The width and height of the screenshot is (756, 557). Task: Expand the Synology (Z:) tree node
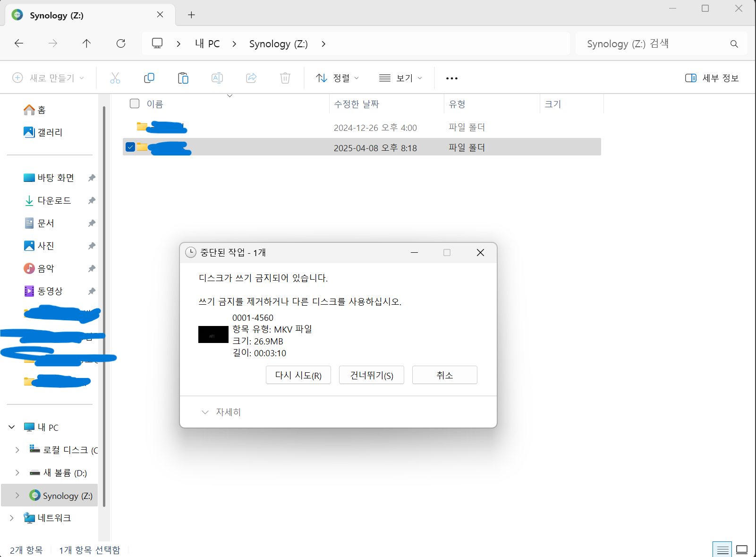(17, 496)
